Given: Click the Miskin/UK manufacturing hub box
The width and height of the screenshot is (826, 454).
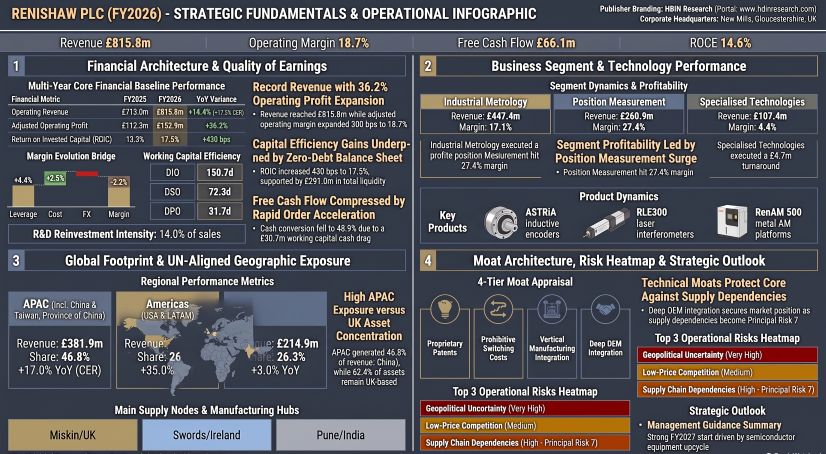Looking at the screenshot, I should click(73, 435).
